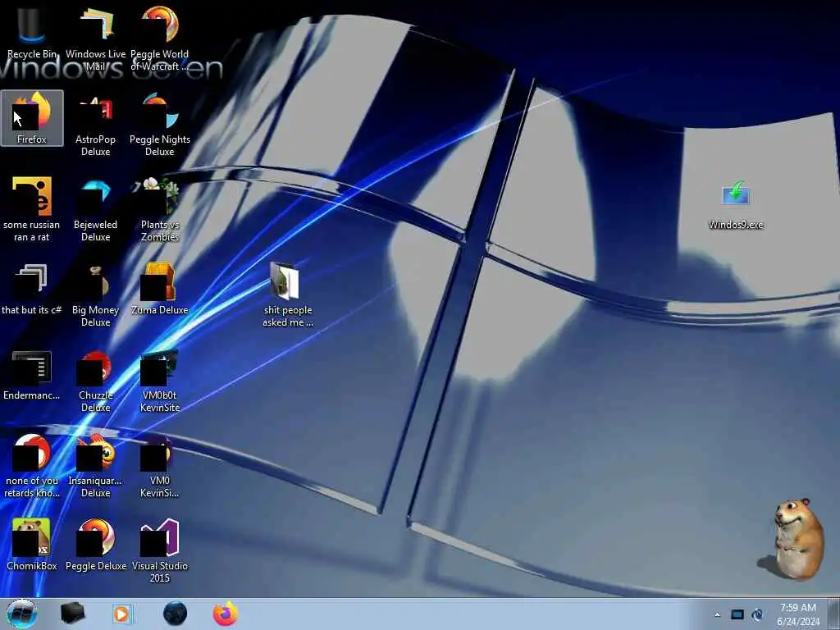This screenshot has width=840, height=630.
Task: Click the Peggle World of Warcraft icon
Action: [160, 38]
